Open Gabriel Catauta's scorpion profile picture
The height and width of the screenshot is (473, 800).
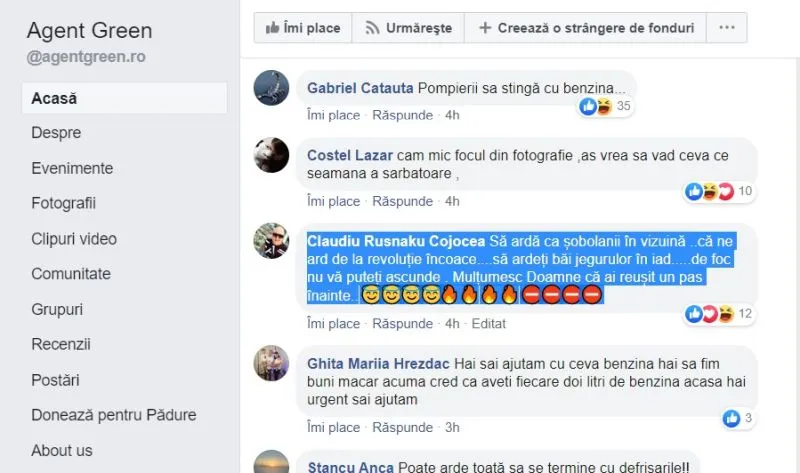coord(271,88)
